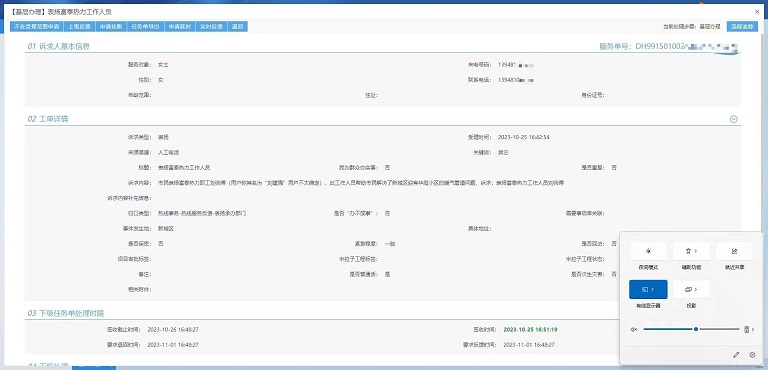Click the 退回 return button
768x370 pixels.
[238, 27]
